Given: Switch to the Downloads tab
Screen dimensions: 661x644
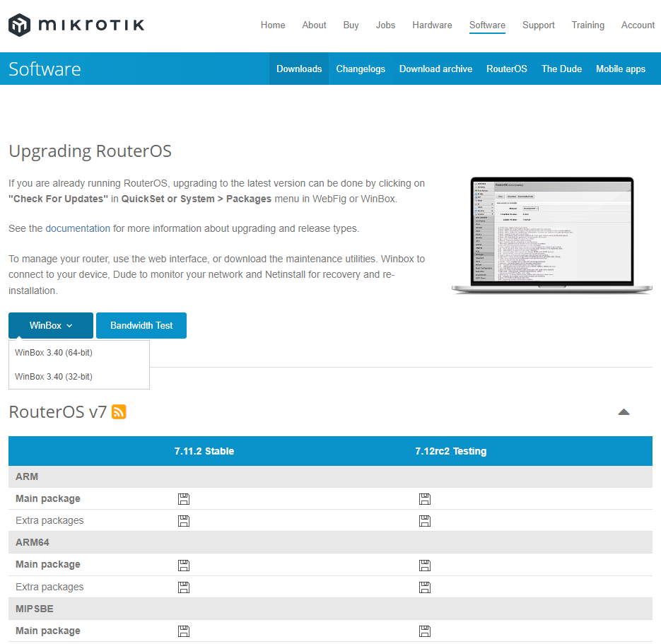Looking at the screenshot, I should [x=299, y=69].
